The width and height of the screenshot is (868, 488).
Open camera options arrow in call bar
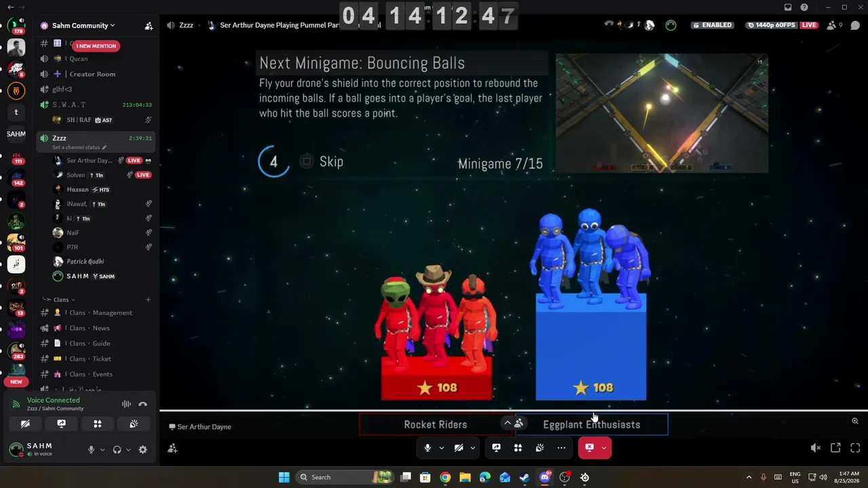tap(473, 447)
